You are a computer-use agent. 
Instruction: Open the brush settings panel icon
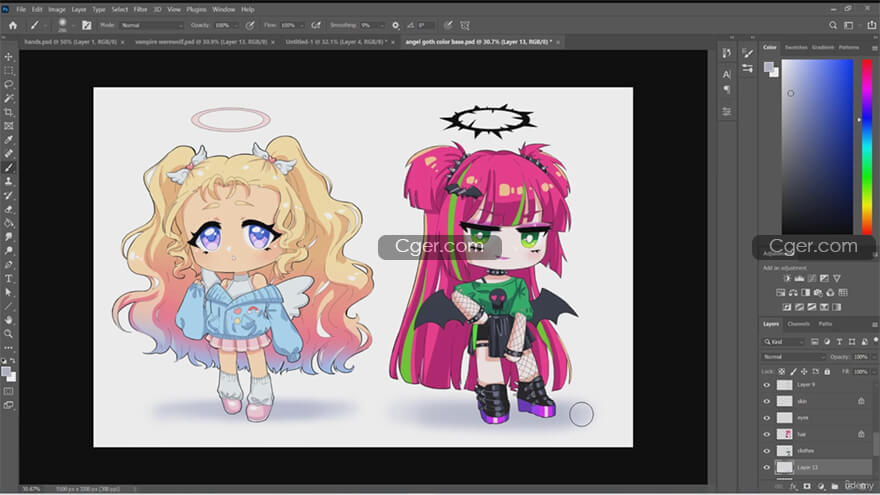point(86,25)
